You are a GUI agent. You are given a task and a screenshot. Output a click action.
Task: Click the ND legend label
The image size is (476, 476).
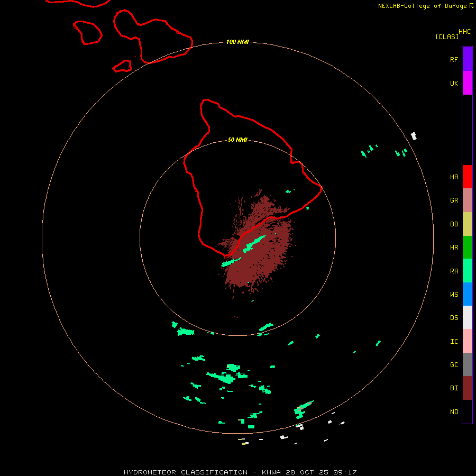coord(454,412)
